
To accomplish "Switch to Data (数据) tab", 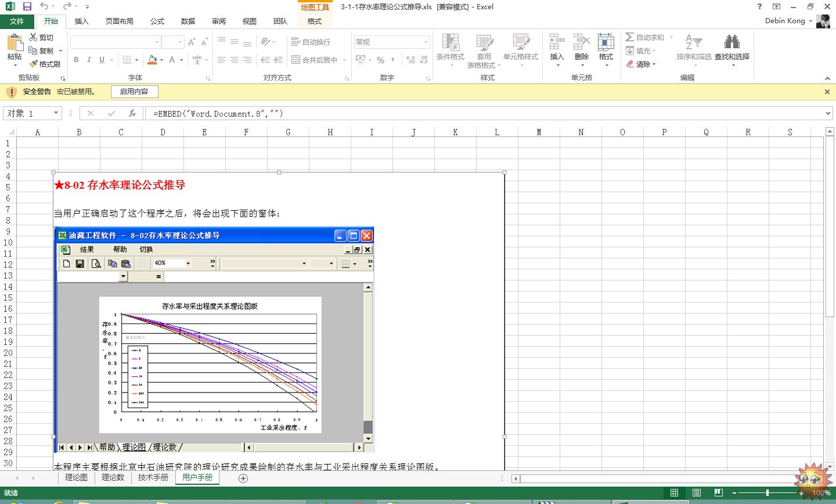I will click(188, 21).
